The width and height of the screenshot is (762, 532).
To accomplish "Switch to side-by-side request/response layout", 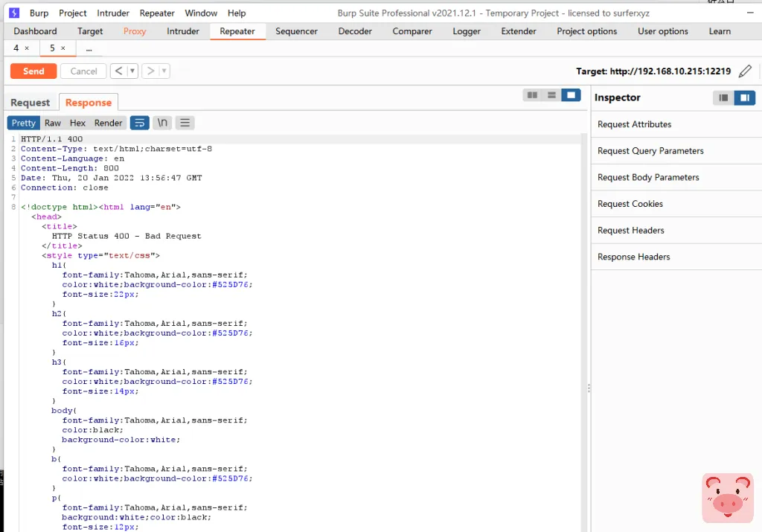I will [531, 95].
